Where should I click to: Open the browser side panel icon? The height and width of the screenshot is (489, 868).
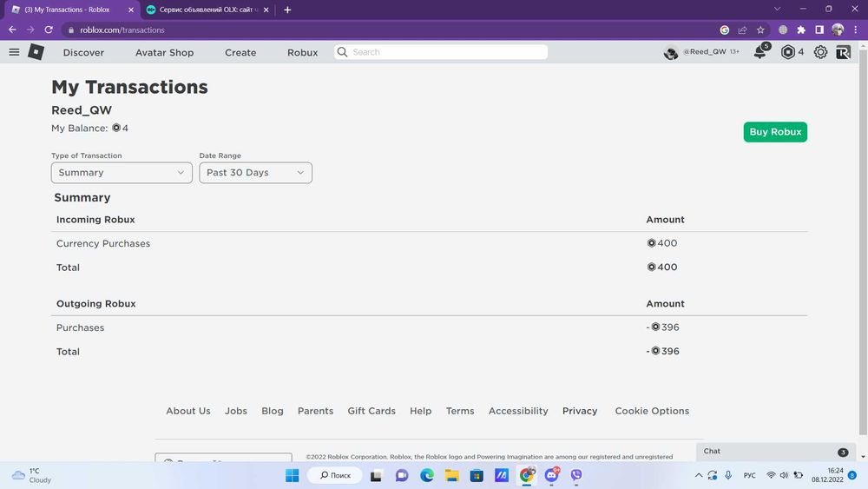coord(819,30)
